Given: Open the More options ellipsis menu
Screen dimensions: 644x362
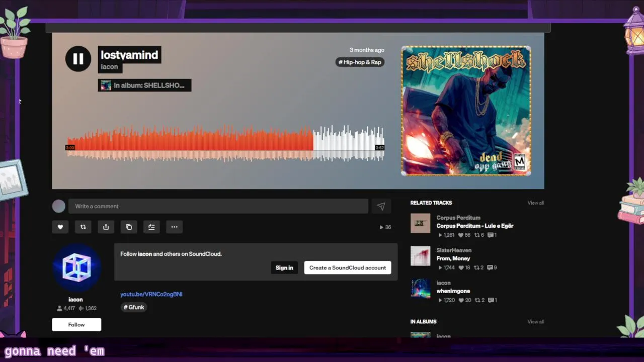Looking at the screenshot, I should pos(174,227).
